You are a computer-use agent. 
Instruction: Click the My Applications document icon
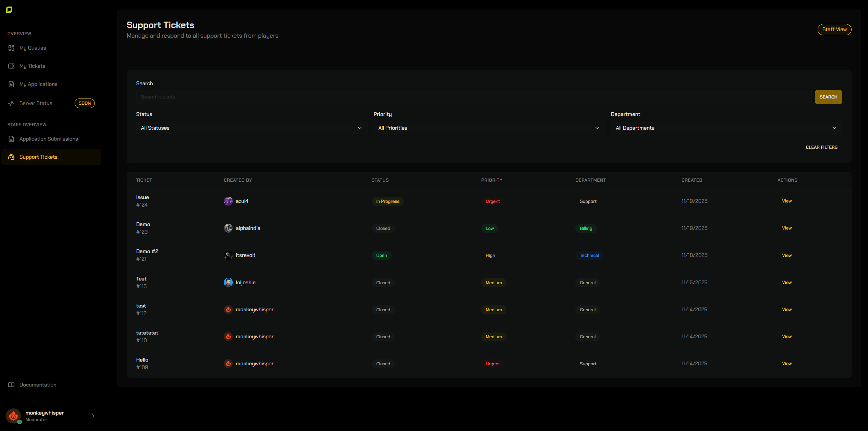tap(11, 84)
